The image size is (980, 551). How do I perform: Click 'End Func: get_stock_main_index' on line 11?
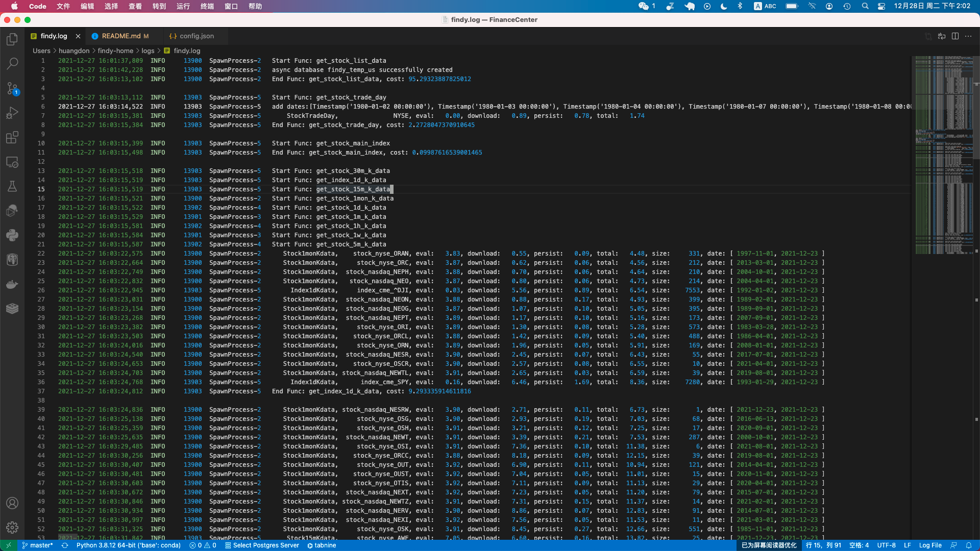tap(327, 153)
